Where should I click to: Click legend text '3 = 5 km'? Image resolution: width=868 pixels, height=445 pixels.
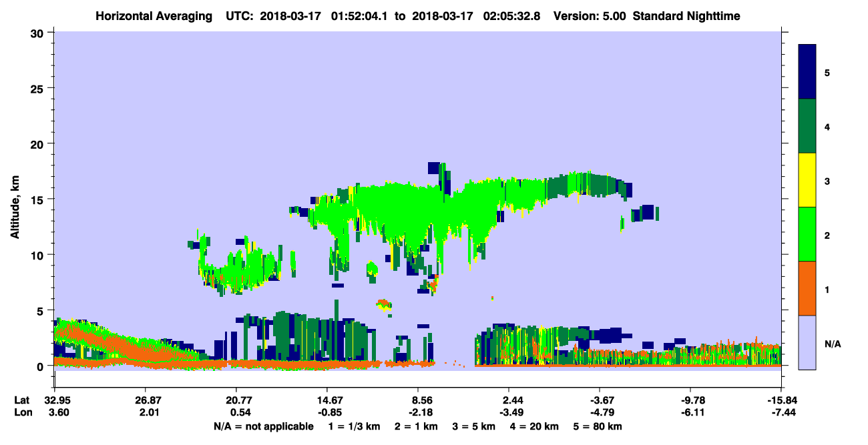click(475, 426)
